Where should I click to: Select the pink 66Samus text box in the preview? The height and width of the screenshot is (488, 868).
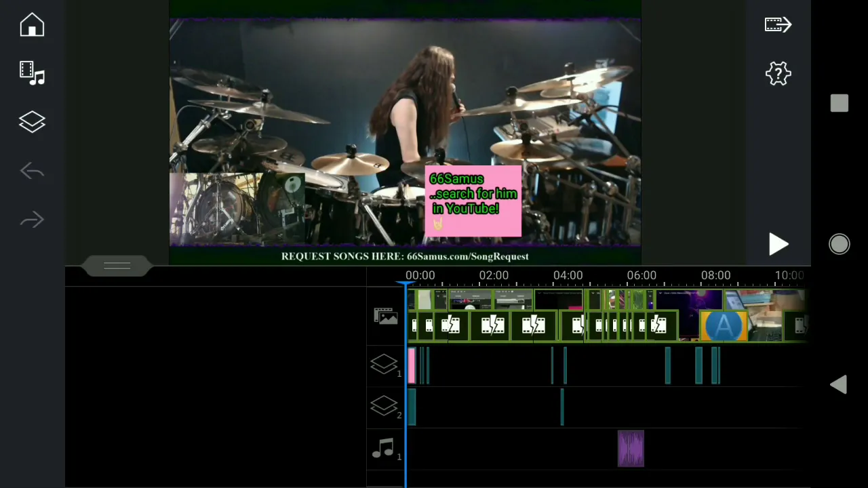pyautogui.click(x=473, y=201)
